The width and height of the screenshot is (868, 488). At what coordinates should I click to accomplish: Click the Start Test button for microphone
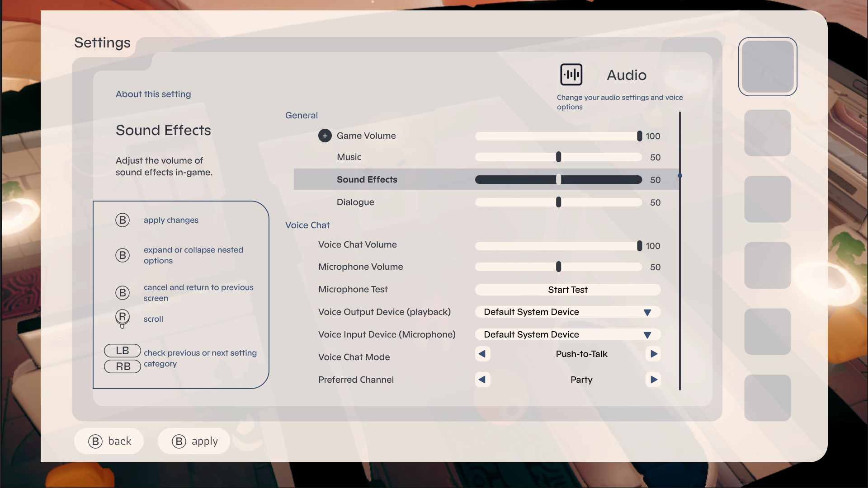tap(567, 290)
